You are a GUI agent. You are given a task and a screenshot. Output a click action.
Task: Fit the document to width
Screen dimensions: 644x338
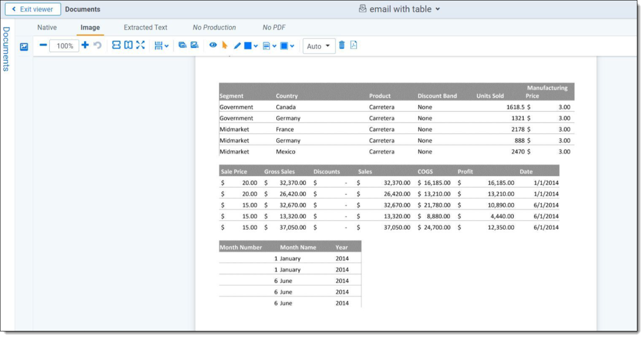(116, 45)
